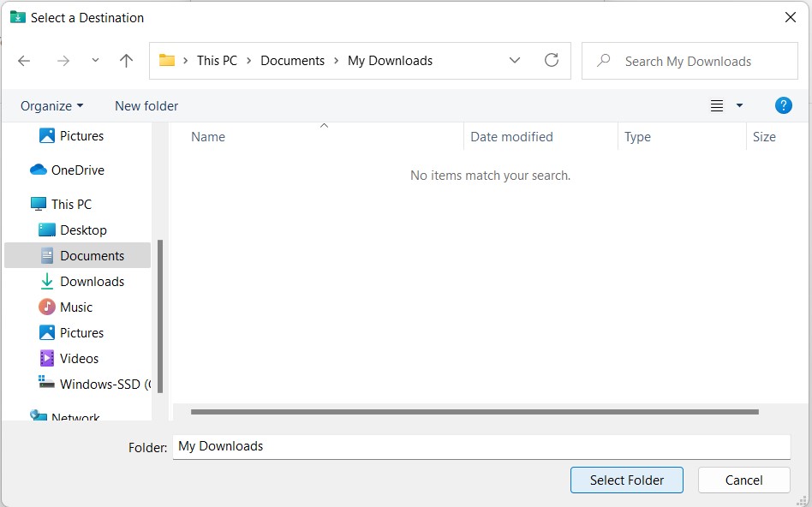This screenshot has width=812, height=507.
Task: Open the Recent locations dropdown arrow
Action: [95, 61]
